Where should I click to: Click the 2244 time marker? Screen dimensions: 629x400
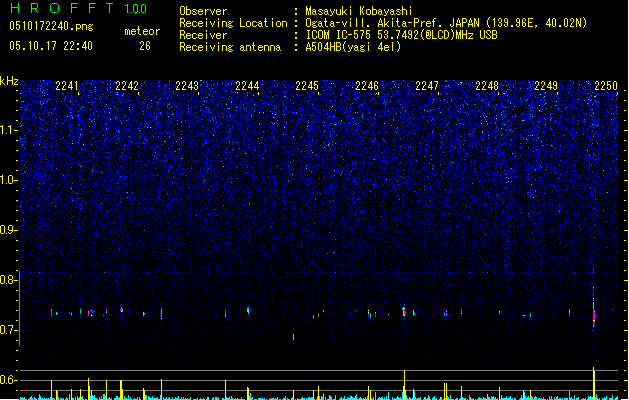point(247,86)
